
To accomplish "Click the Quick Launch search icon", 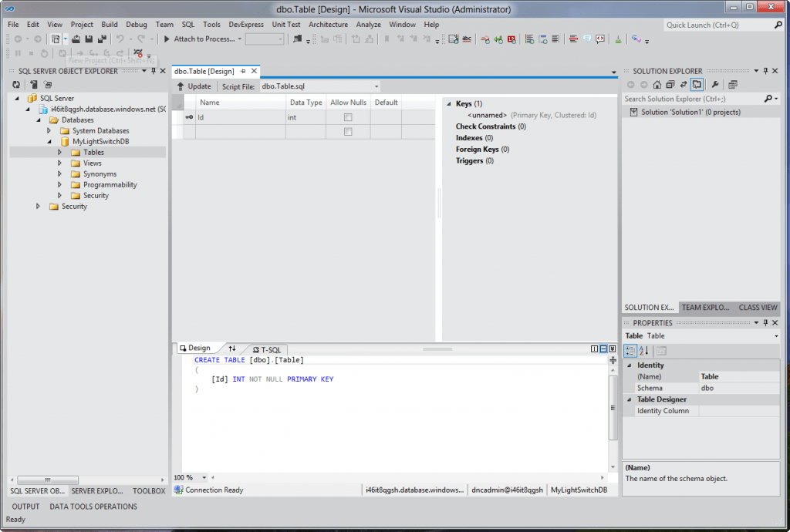I will tap(778, 25).
